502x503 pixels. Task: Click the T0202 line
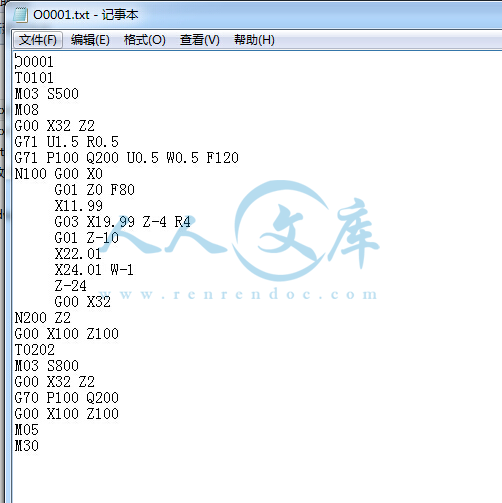(x=35, y=350)
